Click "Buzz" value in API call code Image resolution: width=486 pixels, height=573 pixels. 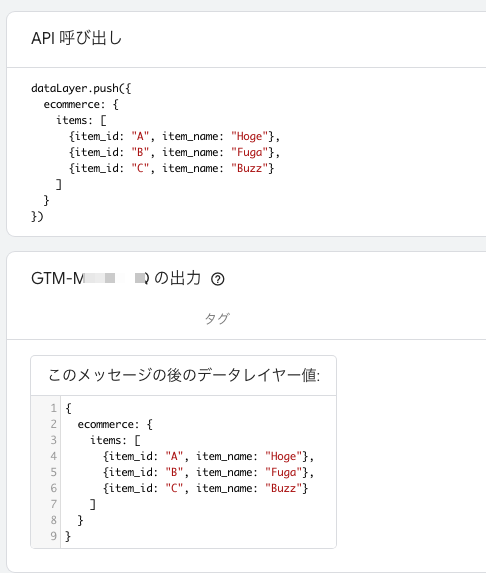click(250, 168)
